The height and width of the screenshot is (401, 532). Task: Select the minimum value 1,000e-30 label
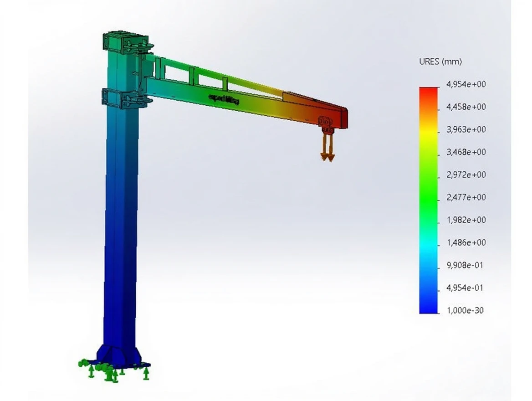click(465, 310)
